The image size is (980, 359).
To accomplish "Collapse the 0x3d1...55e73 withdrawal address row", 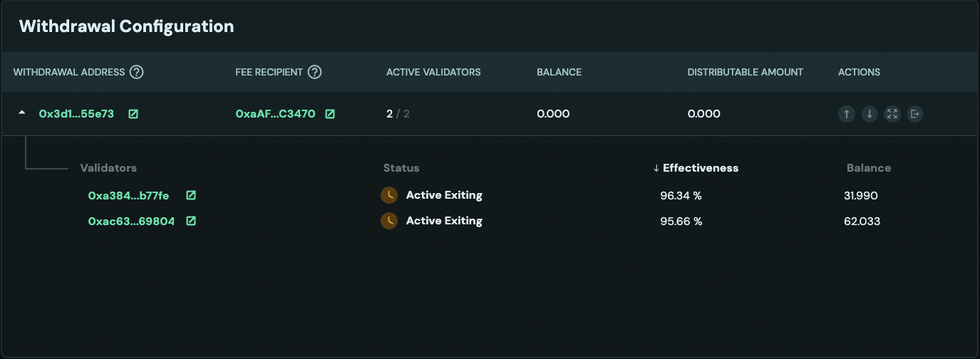I will [x=22, y=113].
